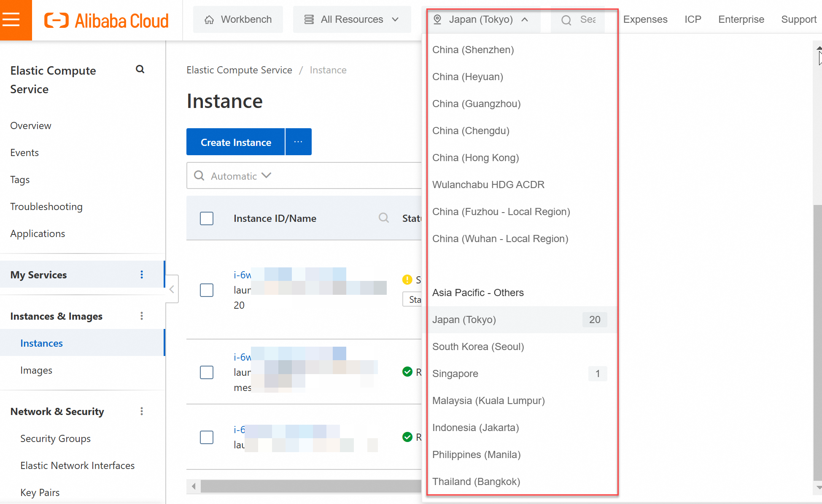
Task: Open Workbench home button
Action: 238,19
